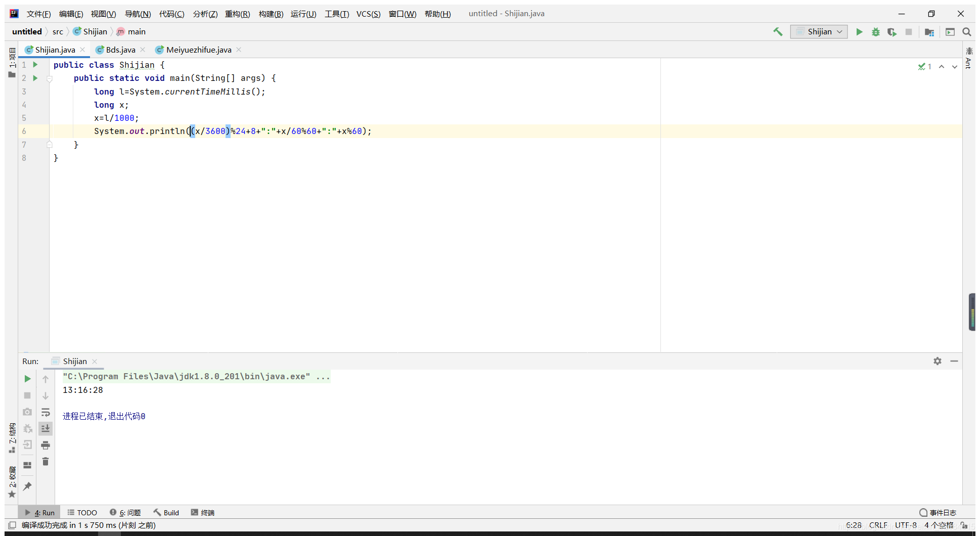Open the 事件日志 event log

pos(938,512)
